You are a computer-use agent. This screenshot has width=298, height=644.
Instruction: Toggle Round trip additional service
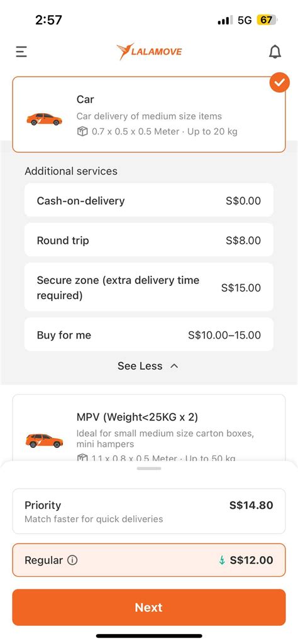pyautogui.click(x=149, y=240)
